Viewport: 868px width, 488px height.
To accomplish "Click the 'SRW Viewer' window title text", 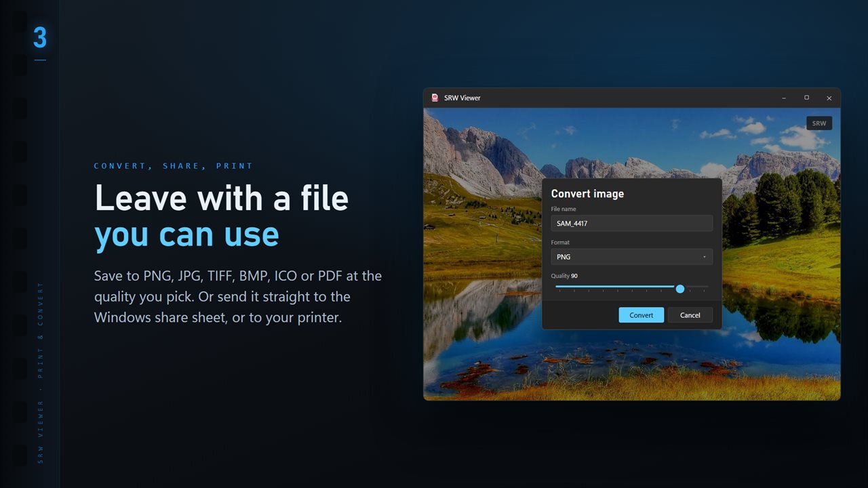I will tap(462, 98).
